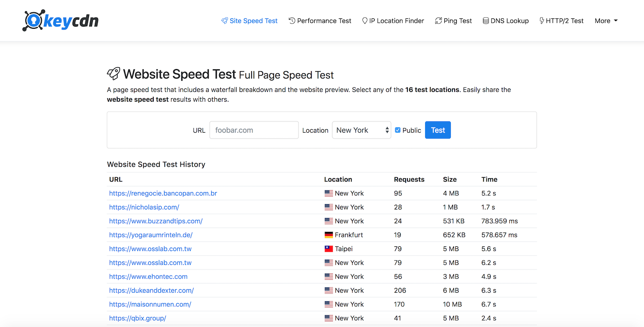644x327 pixels.
Task: Open the Performance Test page
Action: click(320, 21)
